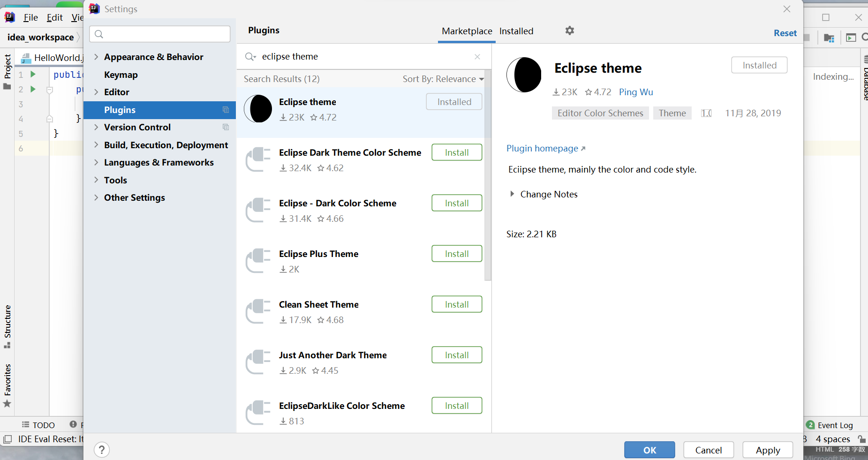The height and width of the screenshot is (460, 868).
Task: Focus the plugin search field
Action: tap(365, 57)
